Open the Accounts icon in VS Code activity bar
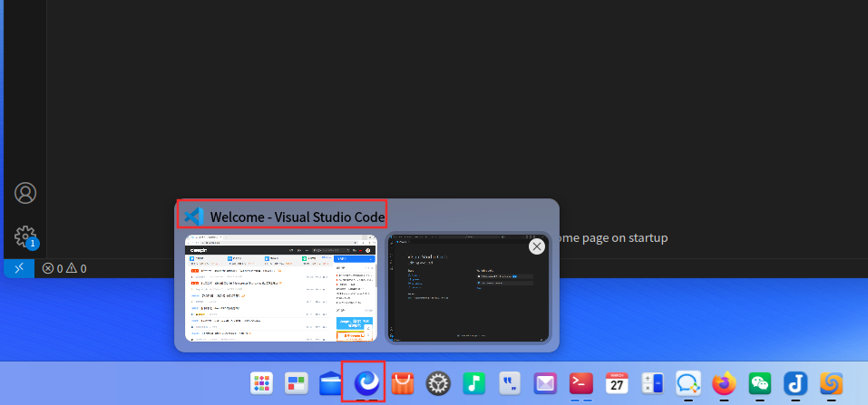Image resolution: width=868 pixels, height=405 pixels. pyautogui.click(x=24, y=193)
